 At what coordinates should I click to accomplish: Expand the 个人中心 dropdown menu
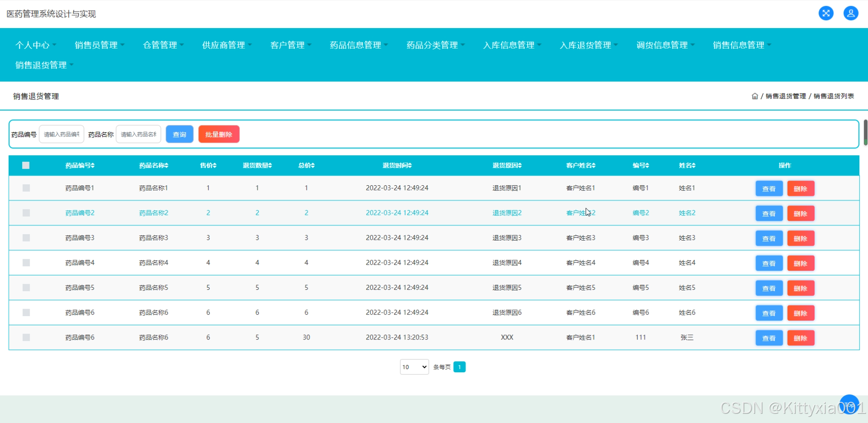36,45
